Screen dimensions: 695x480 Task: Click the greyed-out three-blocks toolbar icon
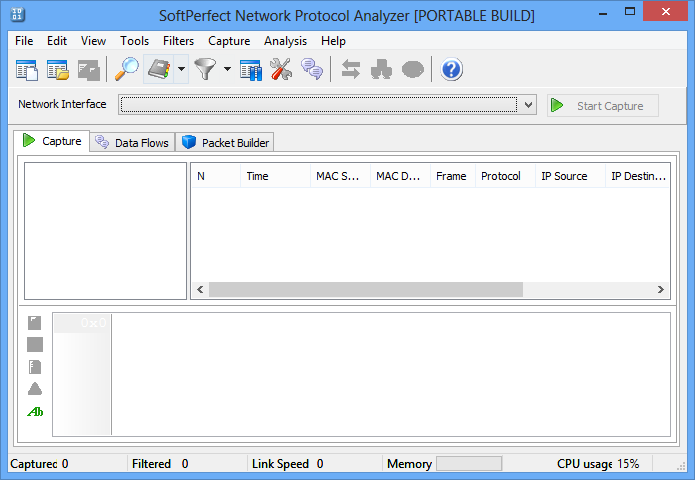pos(381,70)
